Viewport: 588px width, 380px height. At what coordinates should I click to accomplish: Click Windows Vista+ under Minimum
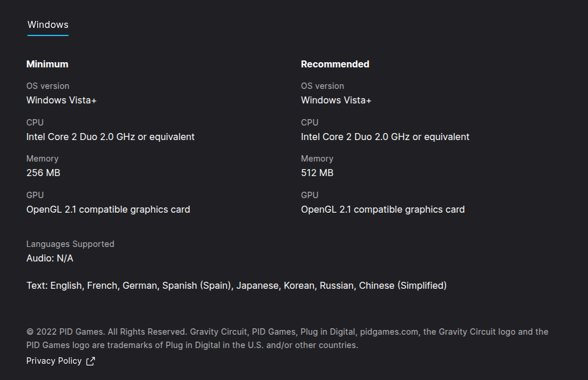tap(61, 100)
